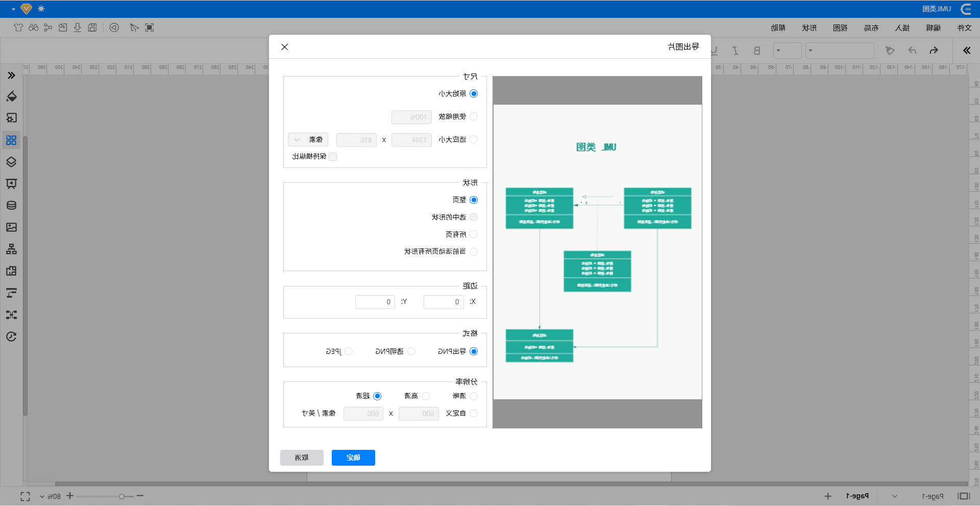The height and width of the screenshot is (506, 980).
Task: Open the narrow font size dropdown in toolbar
Action: click(788, 51)
